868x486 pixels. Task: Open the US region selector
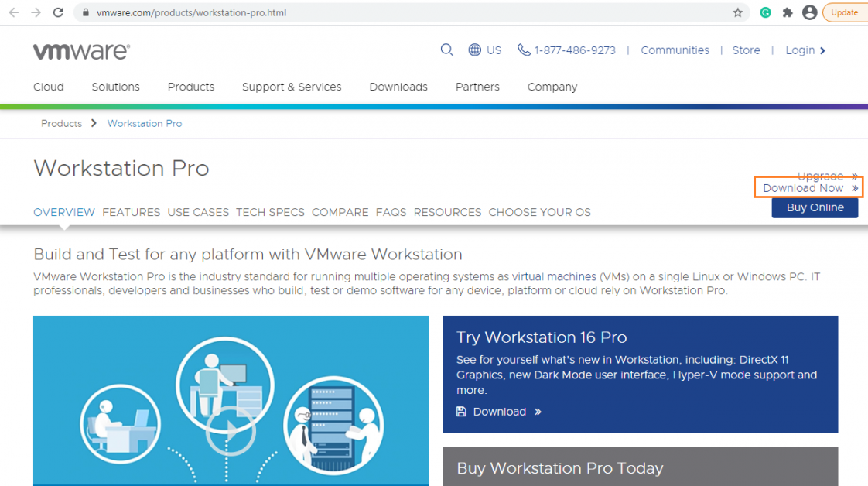(485, 50)
